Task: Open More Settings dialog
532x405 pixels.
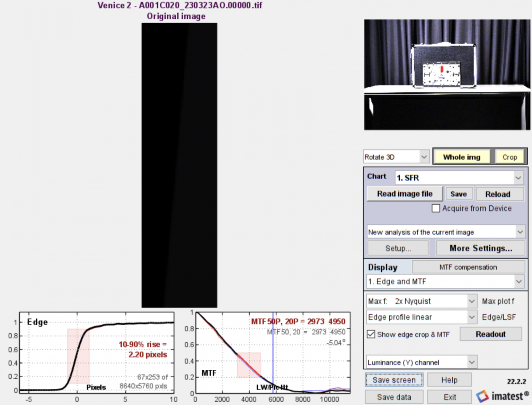Action: click(480, 248)
